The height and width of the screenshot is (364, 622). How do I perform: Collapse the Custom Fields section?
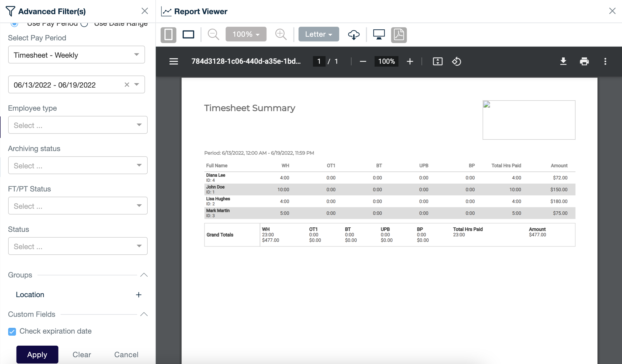[144, 314]
